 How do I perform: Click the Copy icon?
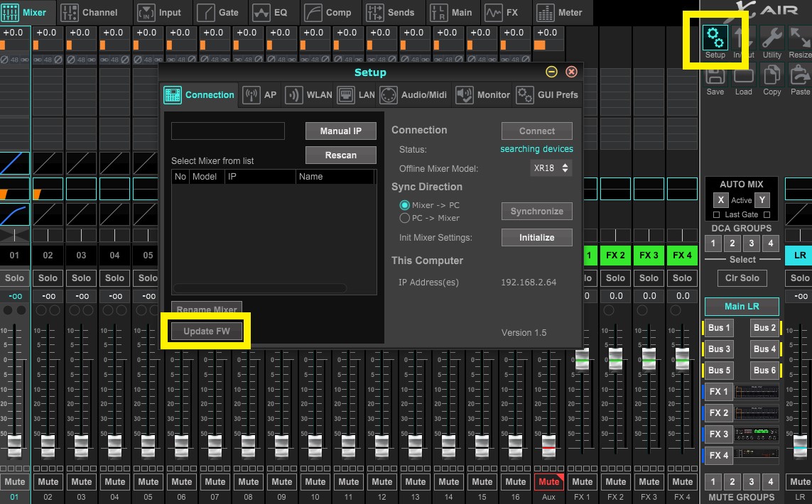(772, 76)
